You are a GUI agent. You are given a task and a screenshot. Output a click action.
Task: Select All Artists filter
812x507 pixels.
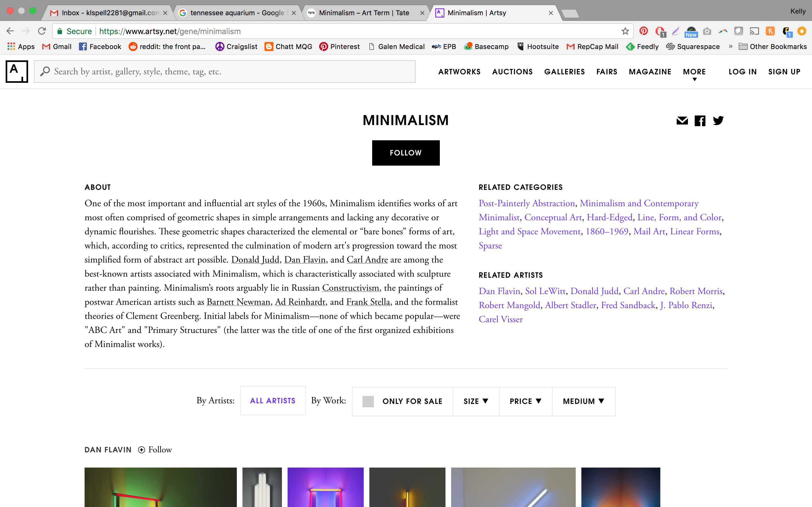(x=272, y=401)
